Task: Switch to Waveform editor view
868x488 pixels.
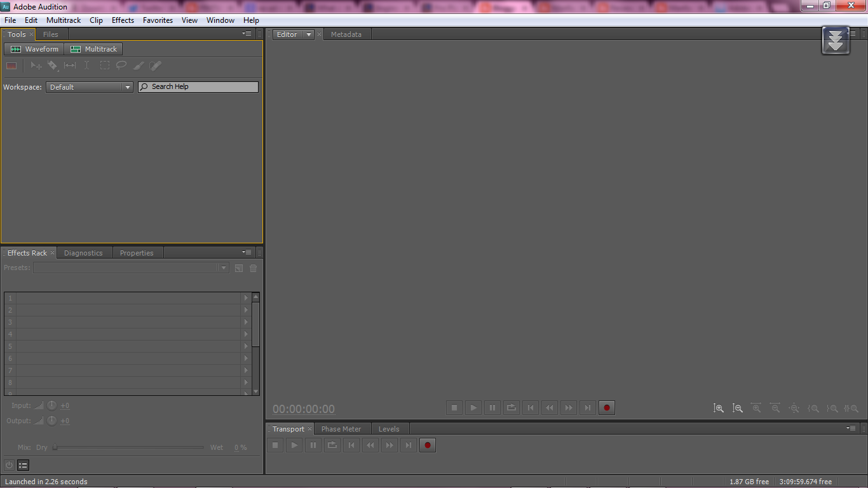Action: click(x=33, y=49)
